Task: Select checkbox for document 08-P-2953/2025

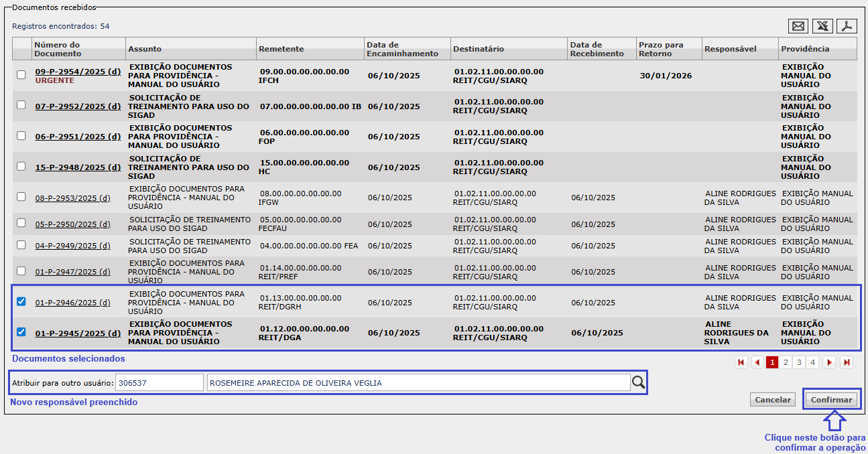Action: (x=21, y=197)
